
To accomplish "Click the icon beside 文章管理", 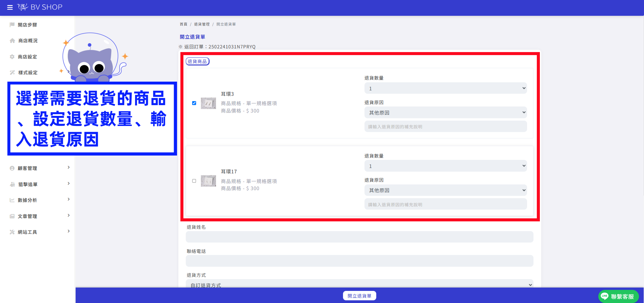I will click(x=12, y=216).
